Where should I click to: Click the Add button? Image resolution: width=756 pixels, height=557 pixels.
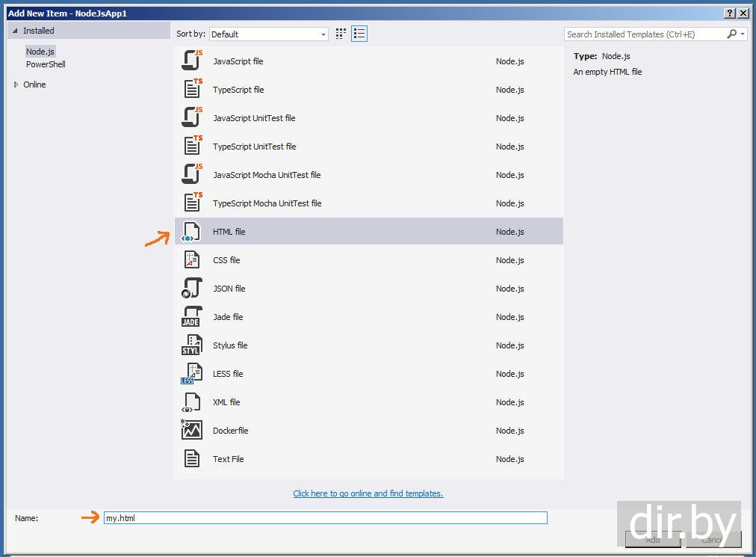click(653, 540)
